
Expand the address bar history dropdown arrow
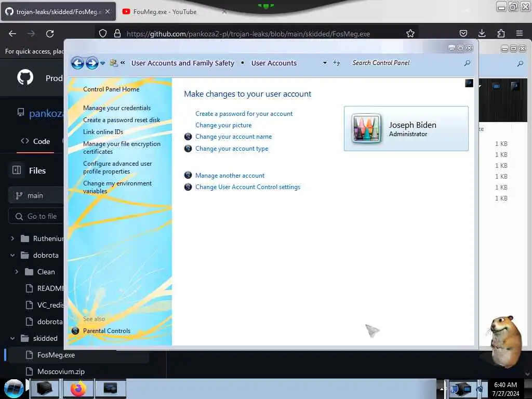coord(325,63)
